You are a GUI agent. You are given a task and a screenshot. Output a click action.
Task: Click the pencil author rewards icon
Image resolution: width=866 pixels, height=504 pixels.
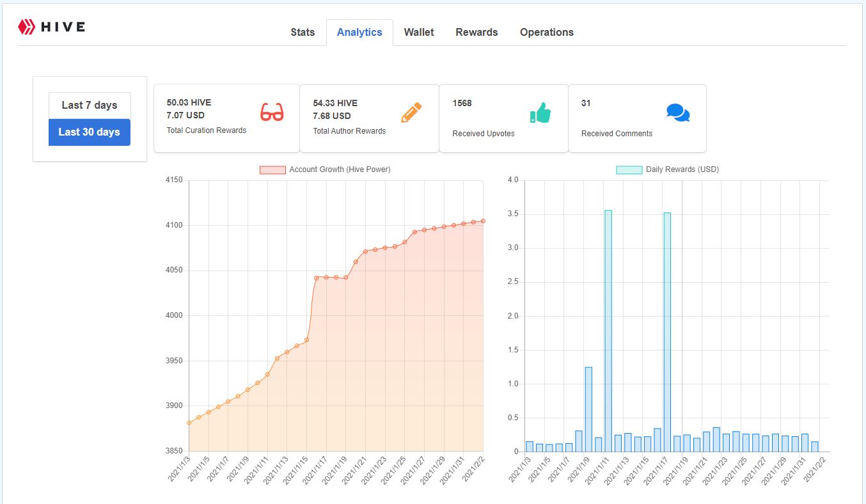(411, 113)
